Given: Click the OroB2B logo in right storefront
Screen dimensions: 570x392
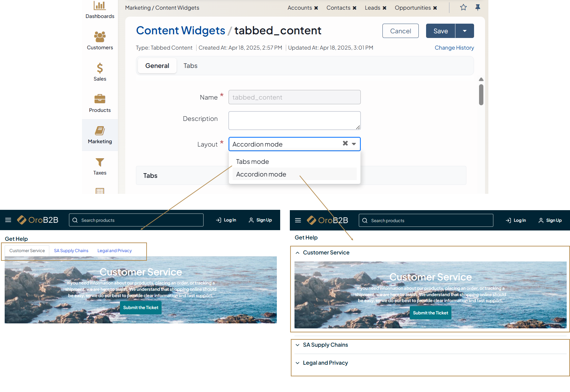Looking at the screenshot, I should click(327, 220).
